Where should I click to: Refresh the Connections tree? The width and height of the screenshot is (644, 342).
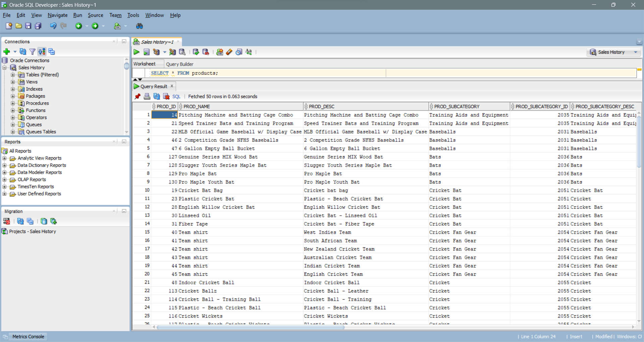coord(23,51)
